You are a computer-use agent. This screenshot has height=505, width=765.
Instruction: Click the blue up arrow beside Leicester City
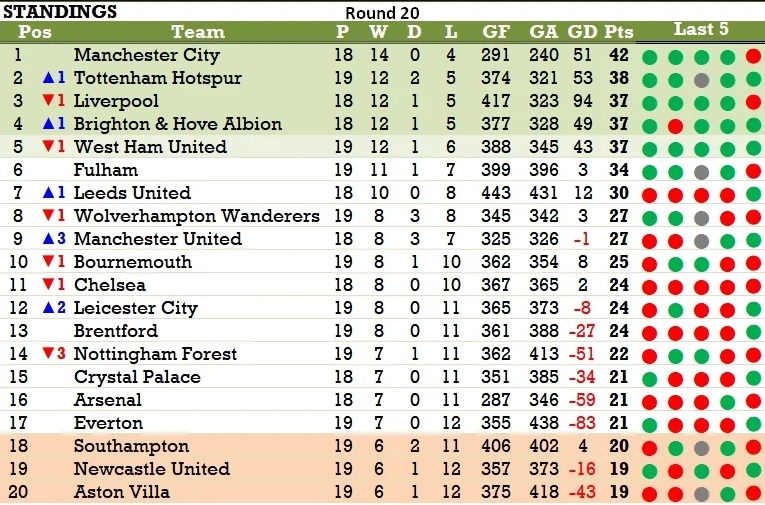tap(48, 307)
